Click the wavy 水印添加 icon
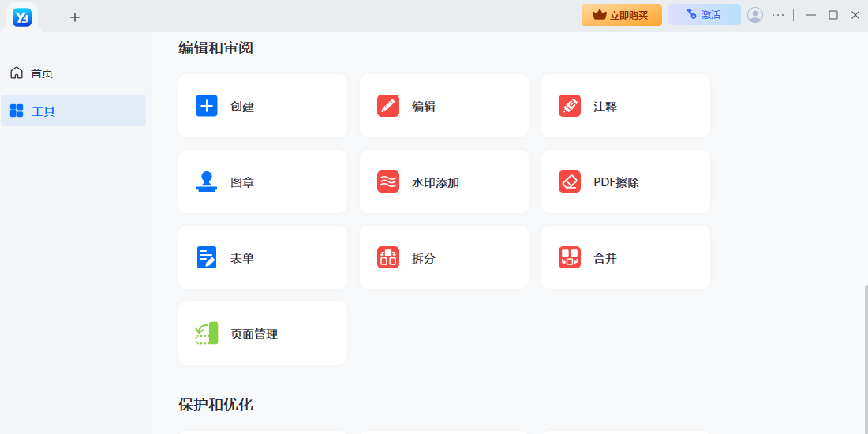868x434 pixels. (388, 181)
